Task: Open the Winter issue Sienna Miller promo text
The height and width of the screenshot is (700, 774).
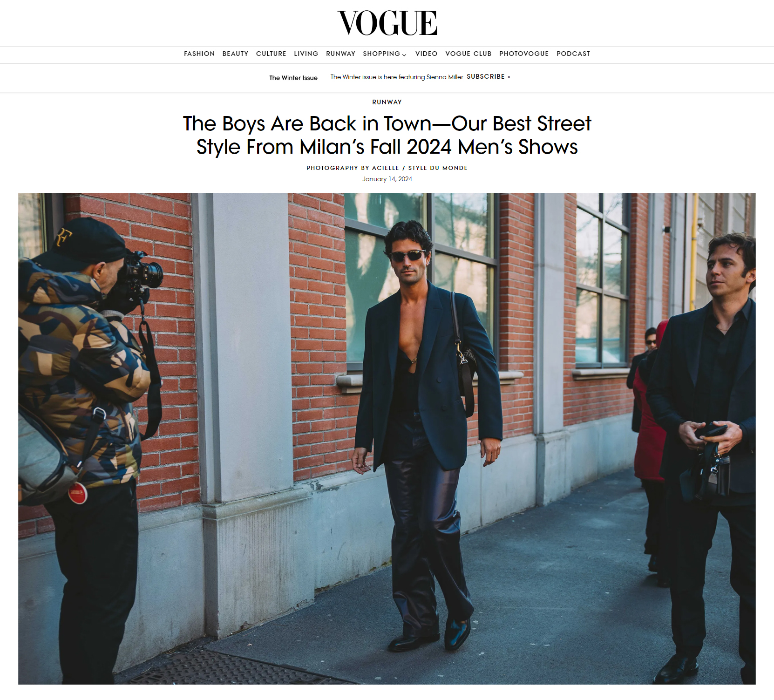Action: (x=397, y=77)
